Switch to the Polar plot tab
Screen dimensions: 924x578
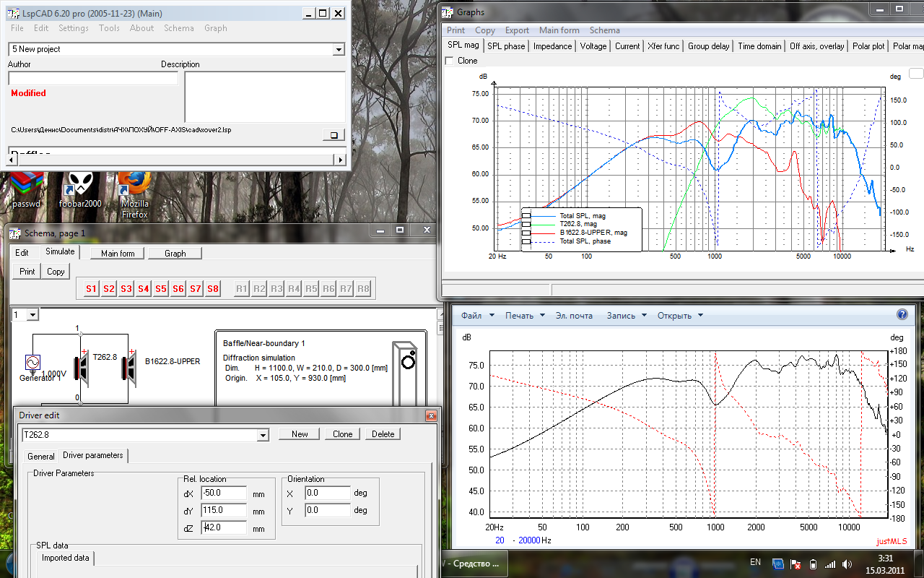(868, 46)
